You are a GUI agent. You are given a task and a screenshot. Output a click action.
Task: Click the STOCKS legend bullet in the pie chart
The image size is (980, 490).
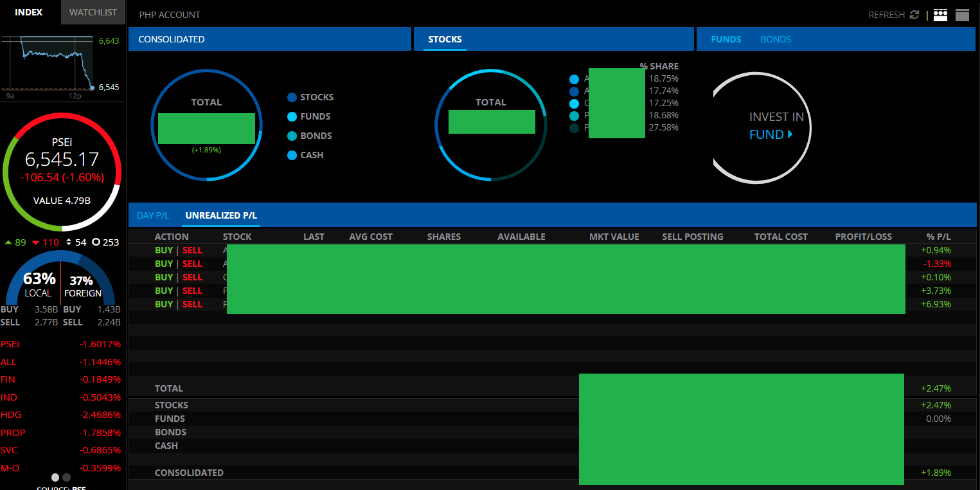pyautogui.click(x=290, y=97)
